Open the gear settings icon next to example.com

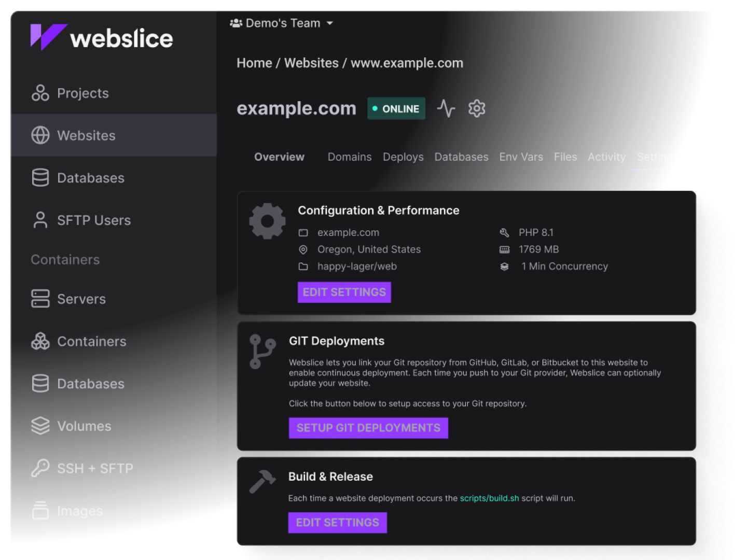[477, 108]
